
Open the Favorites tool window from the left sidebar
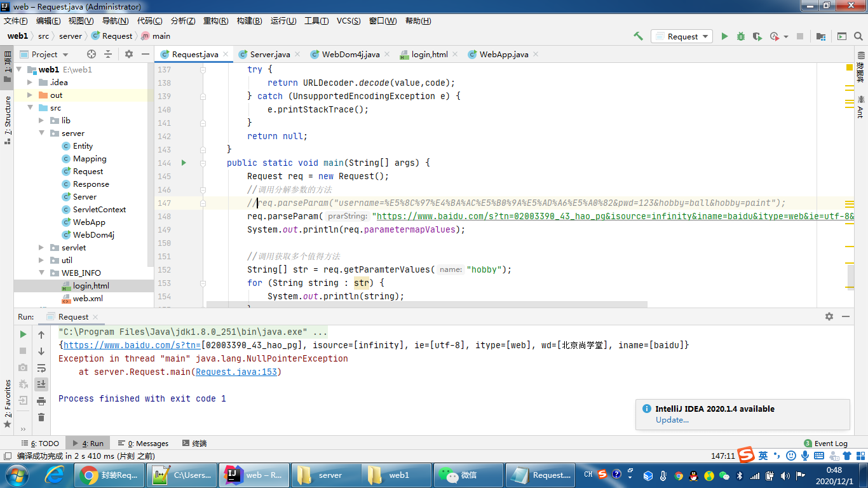pos(8,404)
